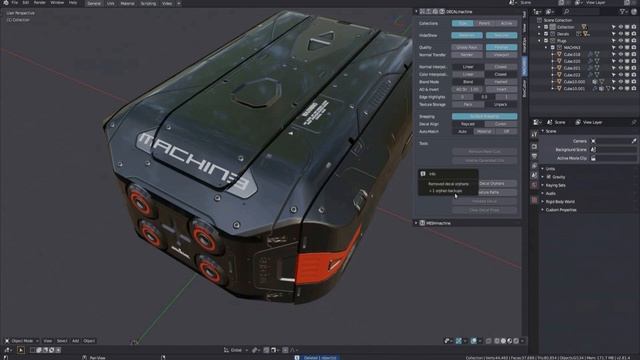Screen dimensions: 640x360
Task: Open the Render menu
Action: click(x=40, y=2)
